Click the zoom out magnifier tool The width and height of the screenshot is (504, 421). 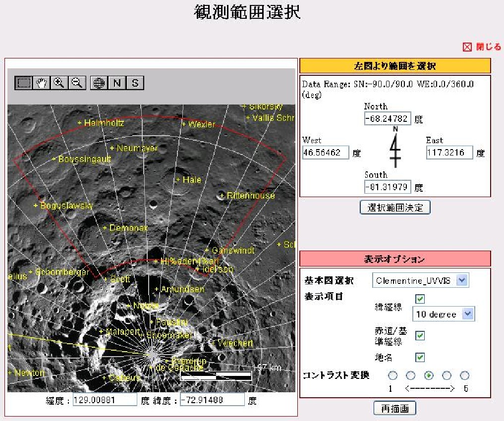tap(77, 83)
